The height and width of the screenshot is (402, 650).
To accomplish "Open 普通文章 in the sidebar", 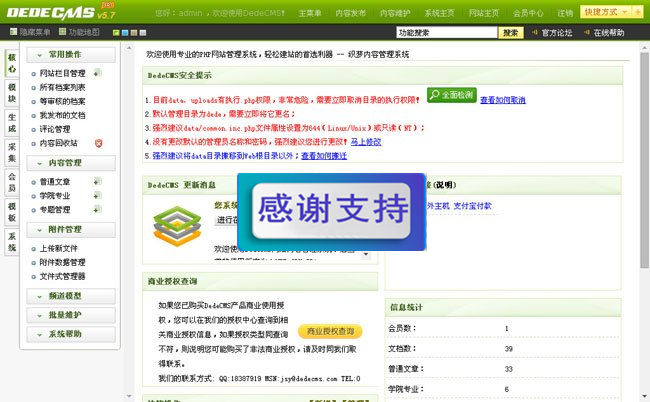I will [55, 182].
